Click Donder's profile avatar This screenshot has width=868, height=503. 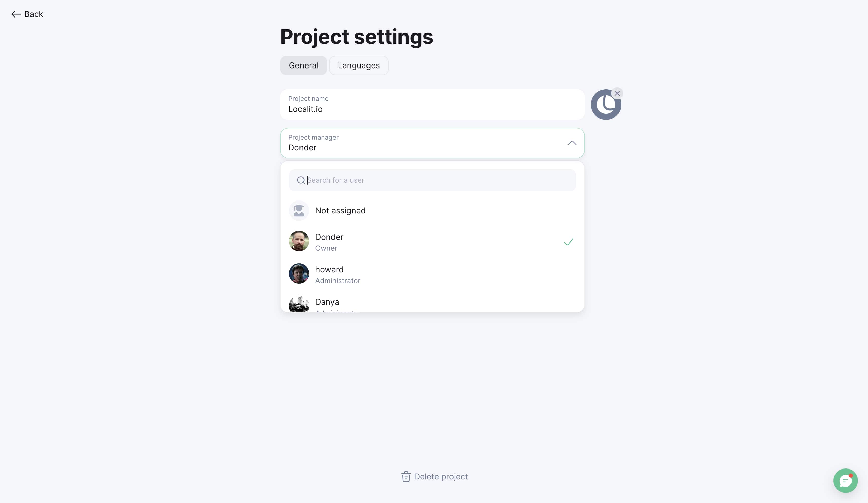point(299,241)
